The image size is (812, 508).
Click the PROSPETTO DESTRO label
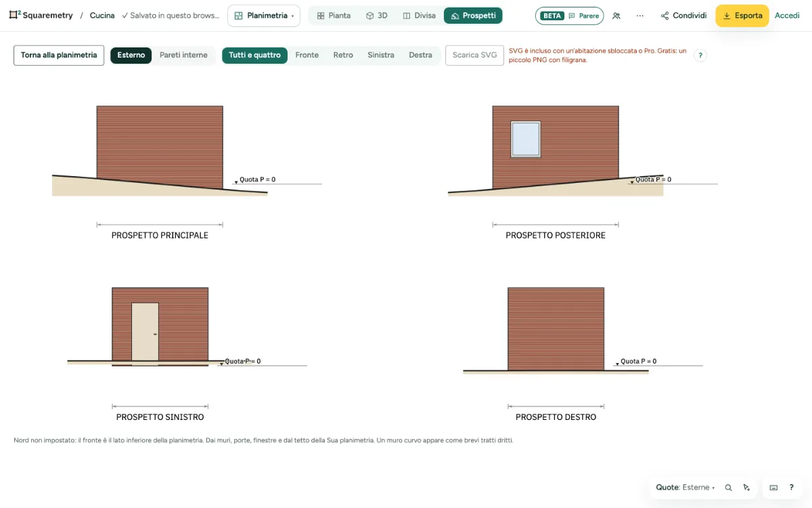click(556, 417)
